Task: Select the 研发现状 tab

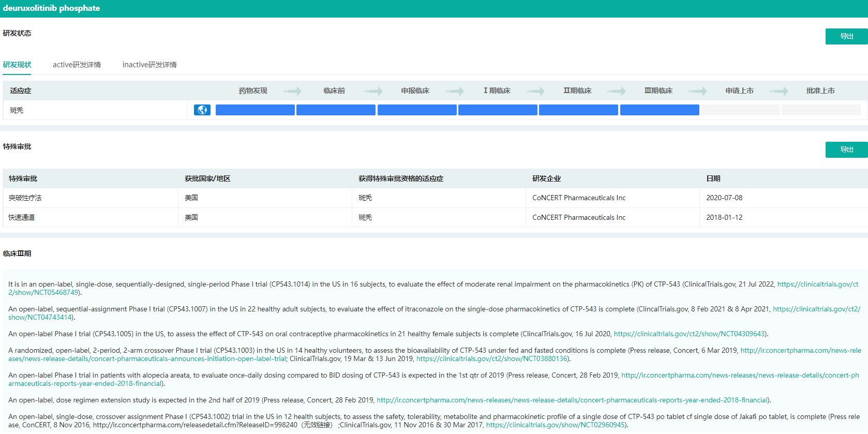Action: pyautogui.click(x=17, y=65)
